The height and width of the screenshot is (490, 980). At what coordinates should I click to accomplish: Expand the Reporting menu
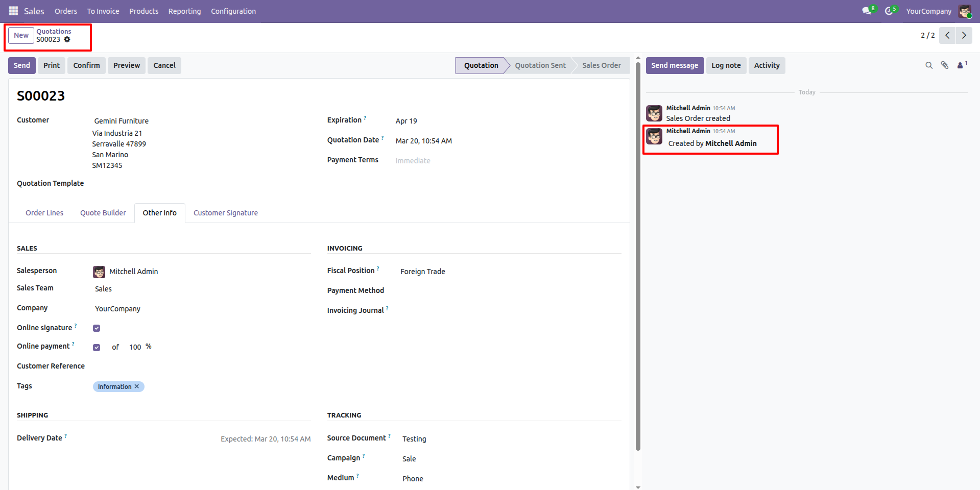click(184, 11)
